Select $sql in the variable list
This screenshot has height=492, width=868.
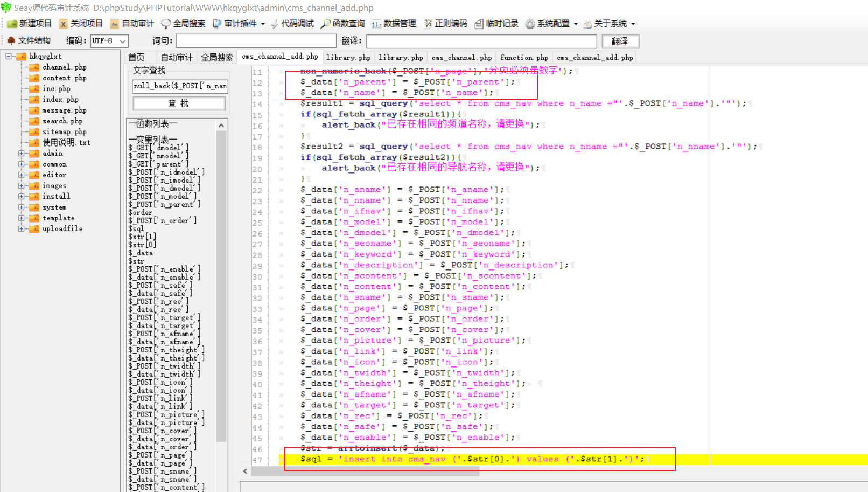click(136, 228)
